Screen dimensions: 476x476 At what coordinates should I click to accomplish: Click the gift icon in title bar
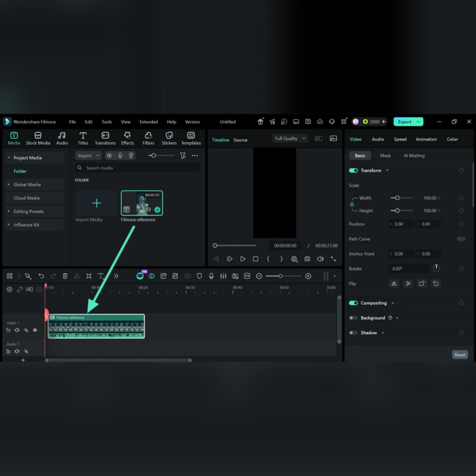(x=260, y=122)
